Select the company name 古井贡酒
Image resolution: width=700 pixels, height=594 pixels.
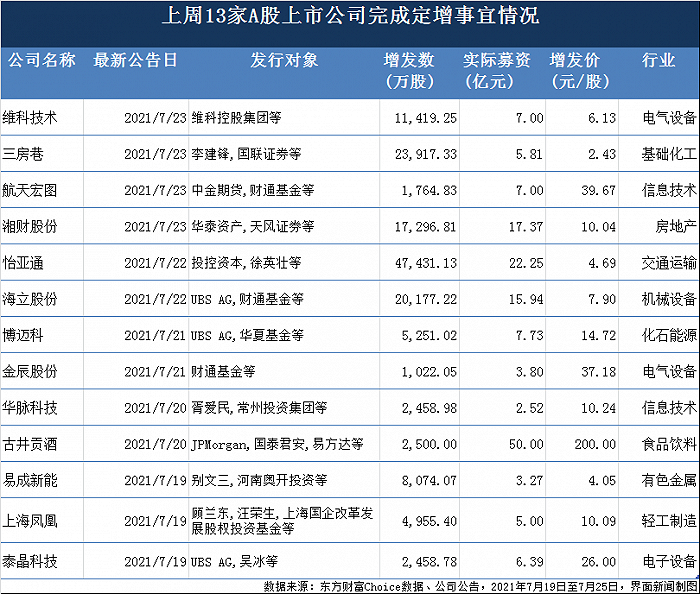click(30, 444)
